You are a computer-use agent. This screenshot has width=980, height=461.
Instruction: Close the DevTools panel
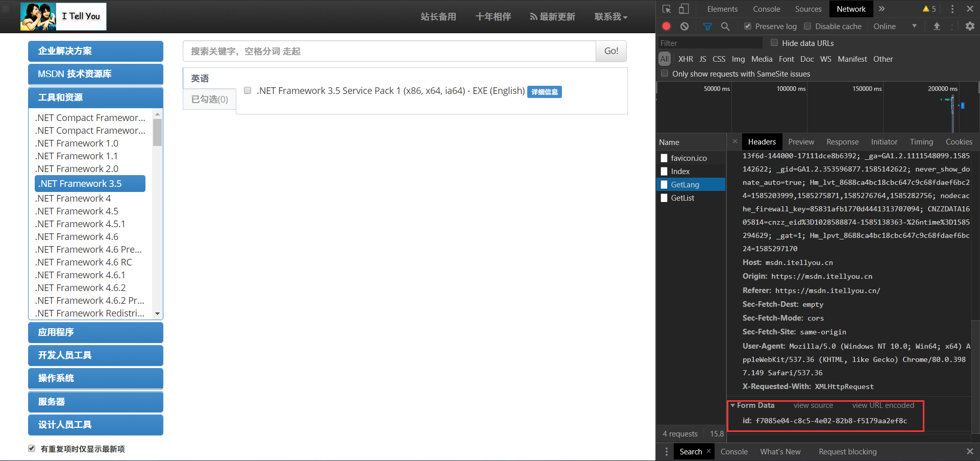point(970,9)
